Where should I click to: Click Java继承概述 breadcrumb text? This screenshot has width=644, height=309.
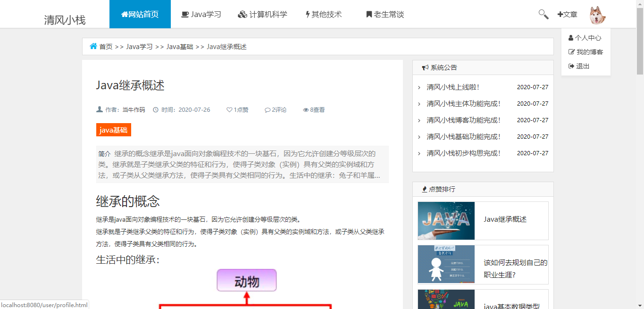[x=227, y=47]
